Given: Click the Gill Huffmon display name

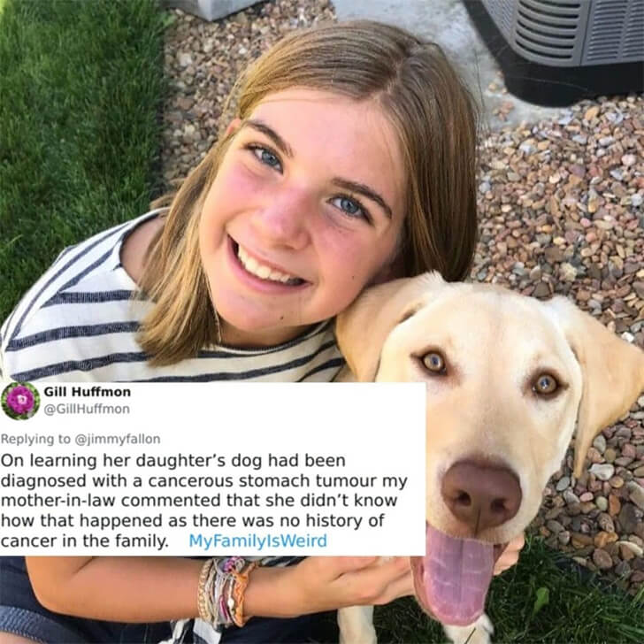Looking at the screenshot, I should 87,392.
